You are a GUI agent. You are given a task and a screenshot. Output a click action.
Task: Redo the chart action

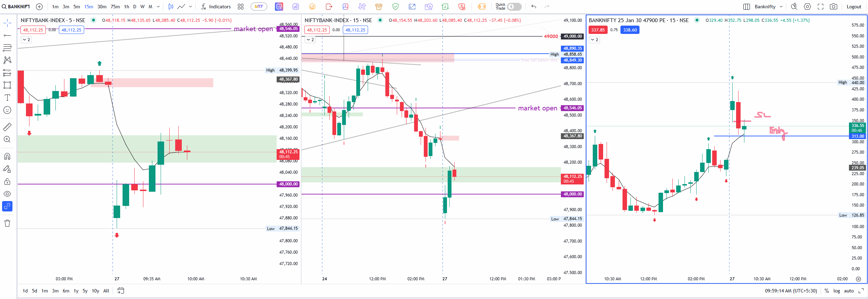click(547, 7)
